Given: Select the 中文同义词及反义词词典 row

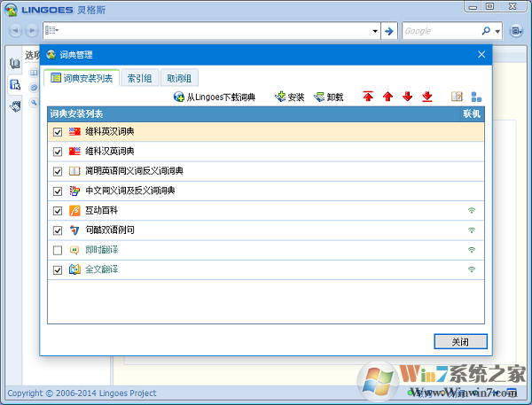Looking at the screenshot, I should (x=266, y=191).
